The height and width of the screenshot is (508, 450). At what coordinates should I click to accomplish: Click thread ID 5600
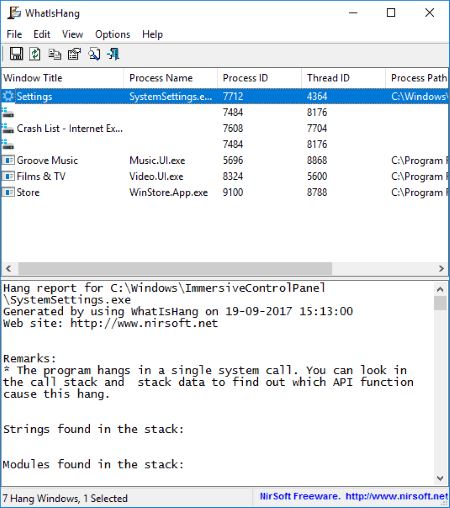tap(317, 176)
